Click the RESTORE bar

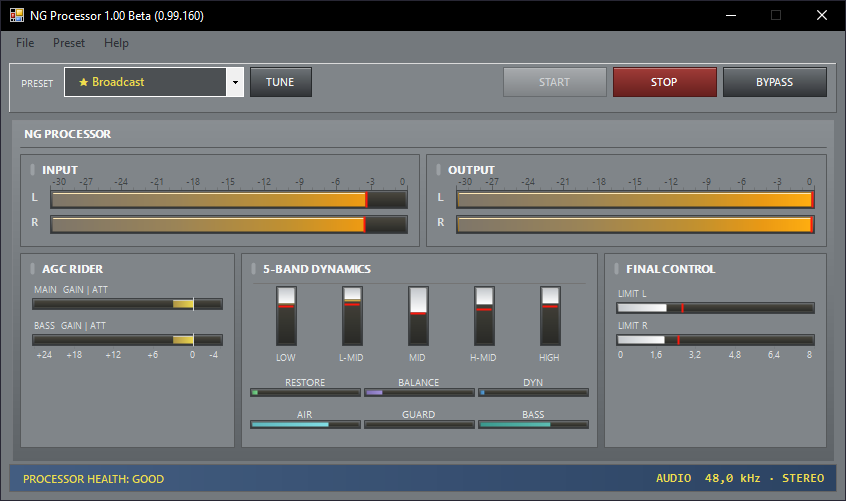(x=305, y=393)
